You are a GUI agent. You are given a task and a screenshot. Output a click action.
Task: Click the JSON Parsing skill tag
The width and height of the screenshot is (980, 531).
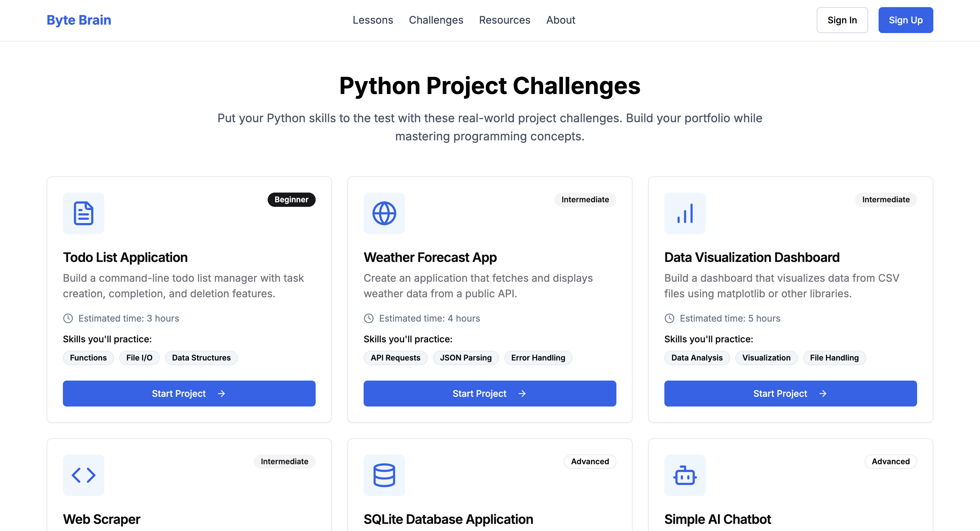(x=465, y=358)
